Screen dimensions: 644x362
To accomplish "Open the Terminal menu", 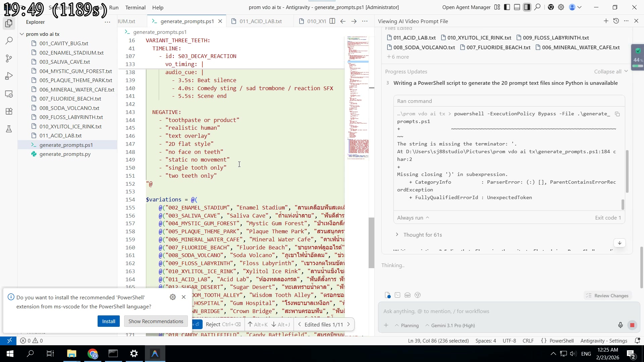I will [136, 7].
